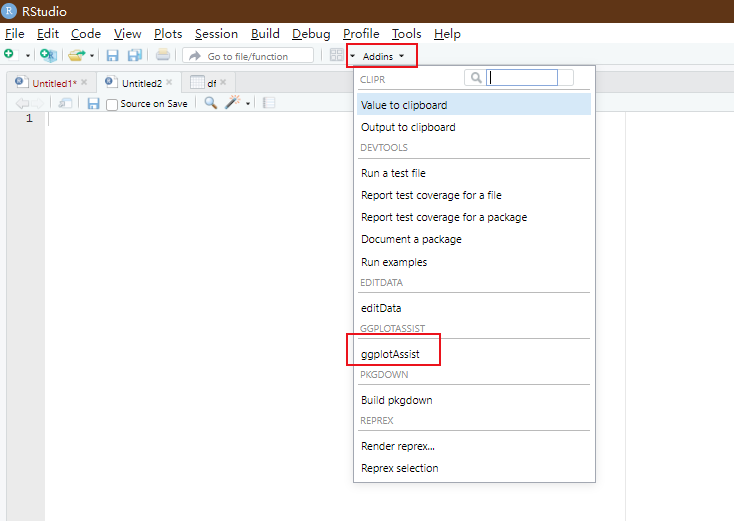Image resolution: width=734 pixels, height=521 pixels.
Task: Close the df tab
Action: point(223,82)
